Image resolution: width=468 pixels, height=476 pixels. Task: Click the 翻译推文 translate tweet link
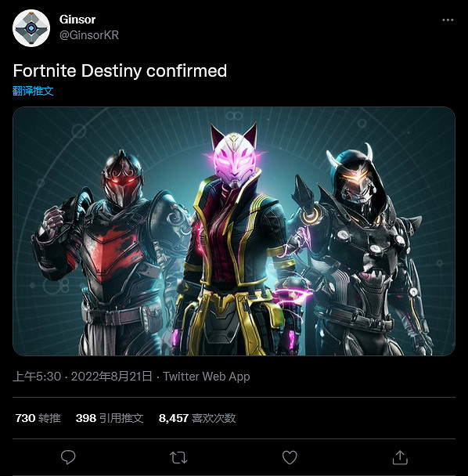point(33,91)
